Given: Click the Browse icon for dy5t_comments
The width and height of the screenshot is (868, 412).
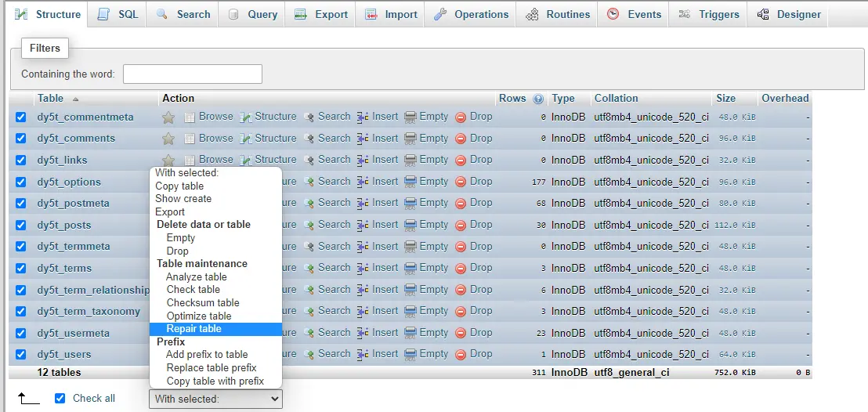Looking at the screenshot, I should click(x=190, y=139).
